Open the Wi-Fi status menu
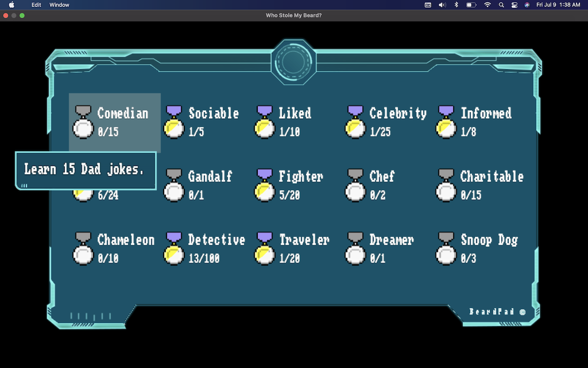Screen dimensions: 588x368 click(x=487, y=5)
